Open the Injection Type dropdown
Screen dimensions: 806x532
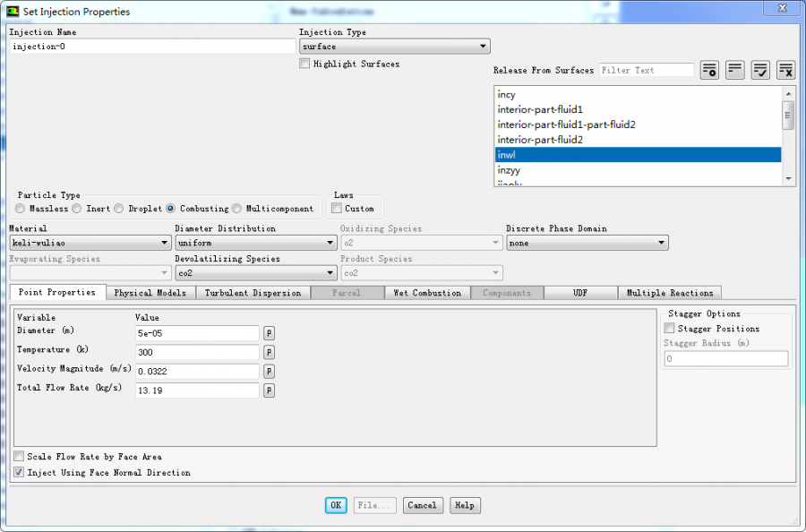[394, 47]
